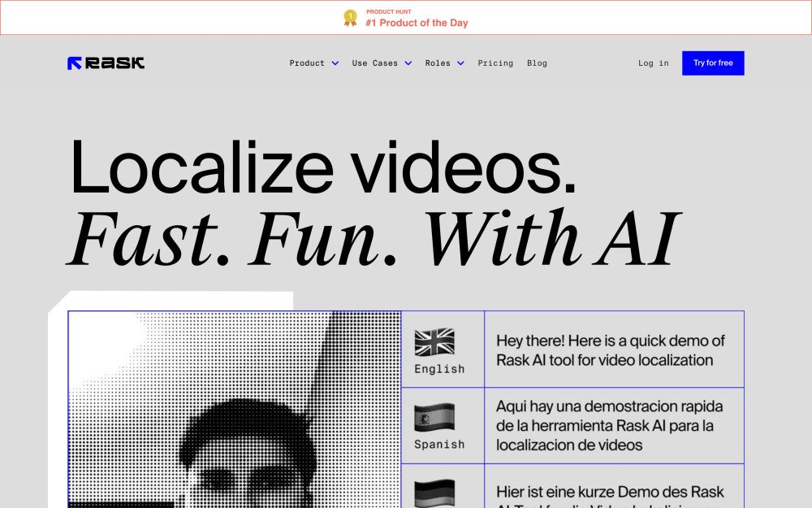Open the Blog link

[537, 63]
